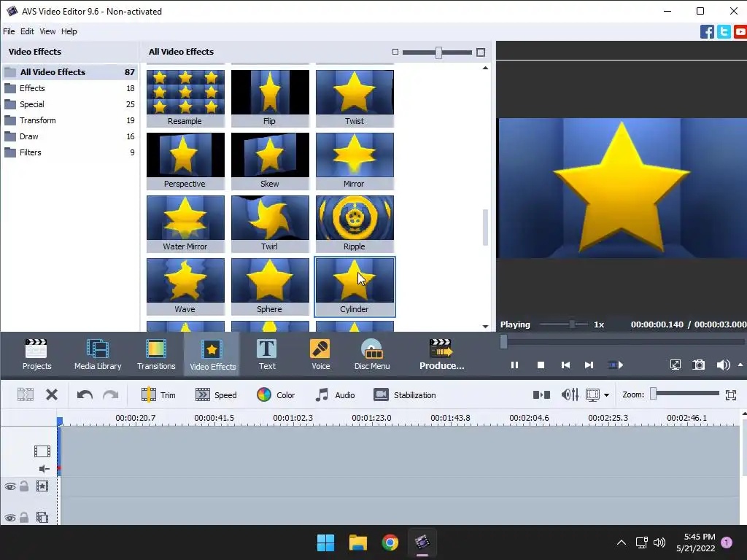Switch preview to full screen
The image size is (747, 560).
pyautogui.click(x=675, y=365)
